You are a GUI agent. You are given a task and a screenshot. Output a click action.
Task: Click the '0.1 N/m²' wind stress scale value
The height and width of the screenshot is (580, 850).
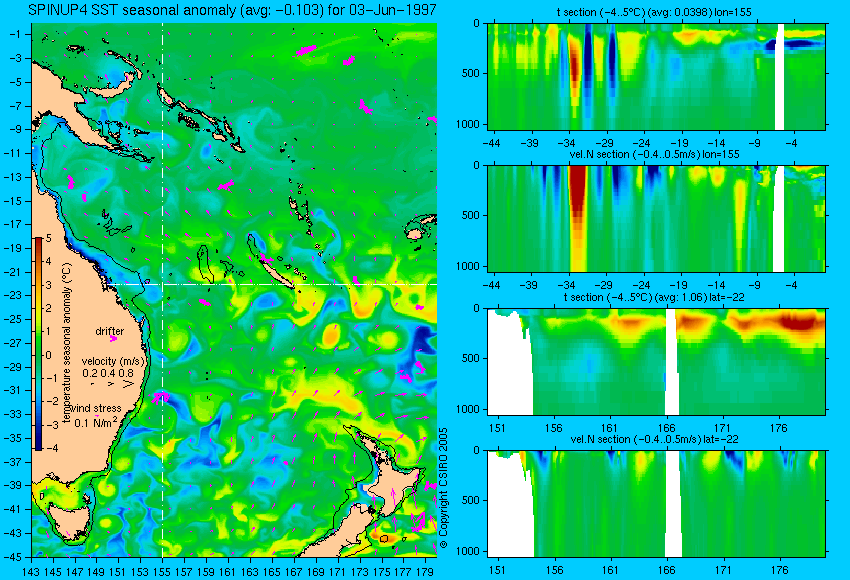coord(96,422)
